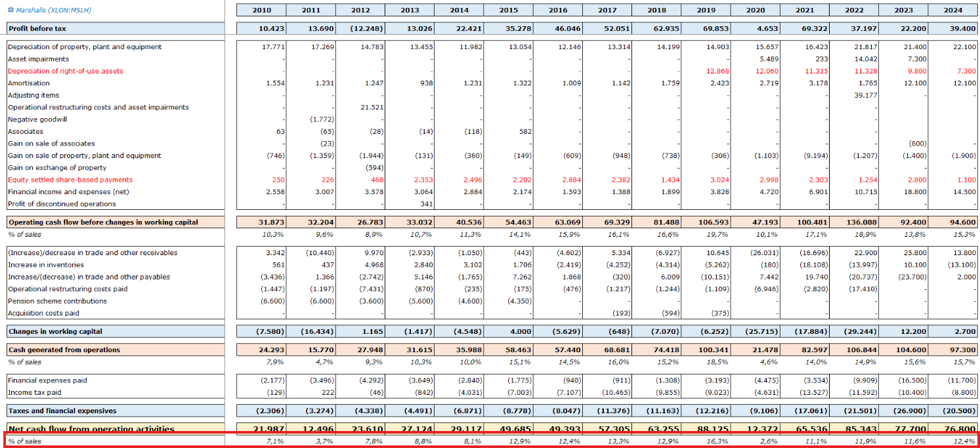Select Equity settled share-based payments label

point(70,180)
